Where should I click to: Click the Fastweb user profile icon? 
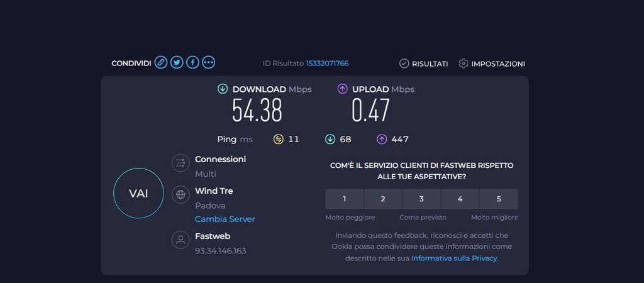click(180, 240)
